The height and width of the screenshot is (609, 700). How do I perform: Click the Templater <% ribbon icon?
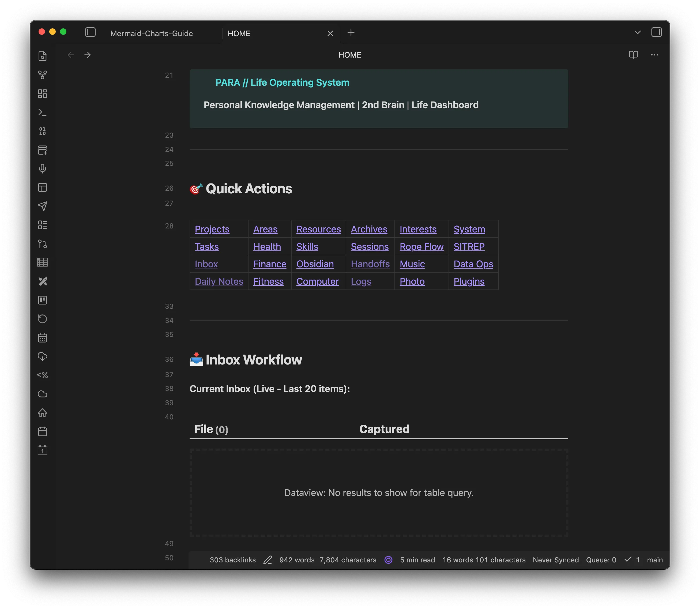tap(43, 375)
